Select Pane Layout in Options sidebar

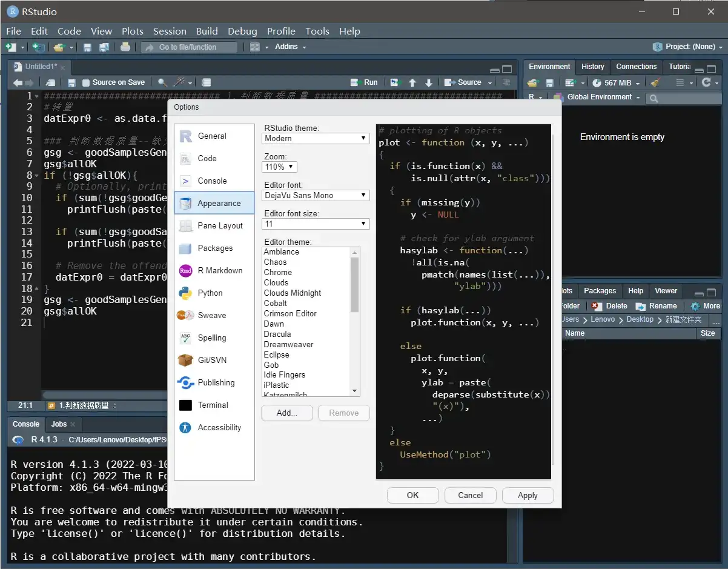click(214, 225)
